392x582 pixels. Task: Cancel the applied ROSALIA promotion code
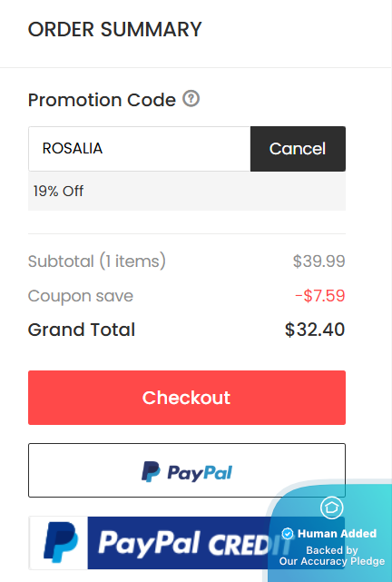(298, 149)
